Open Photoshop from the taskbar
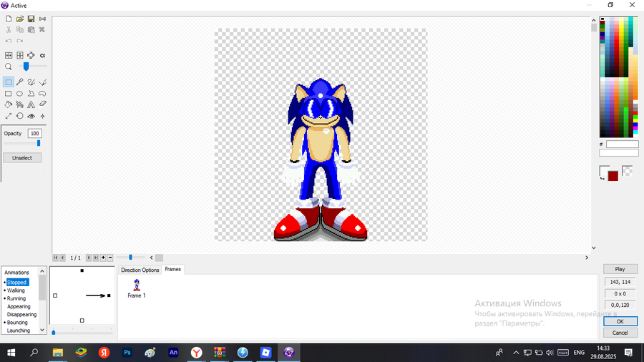Viewport: 644px width, 362px height. tap(127, 353)
